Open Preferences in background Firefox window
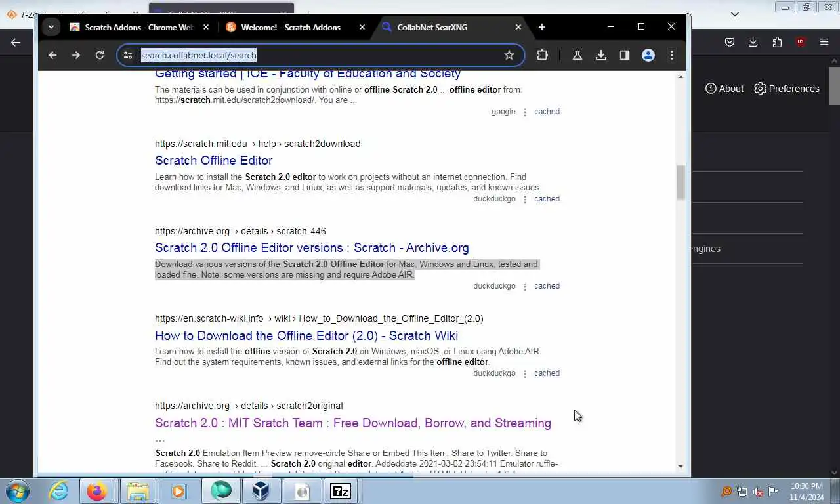The width and height of the screenshot is (840, 504). coord(787,89)
